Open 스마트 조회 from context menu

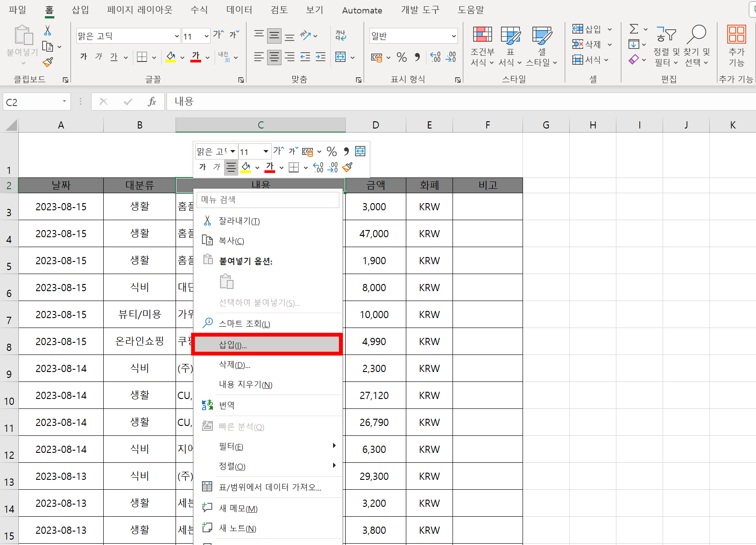point(268,323)
